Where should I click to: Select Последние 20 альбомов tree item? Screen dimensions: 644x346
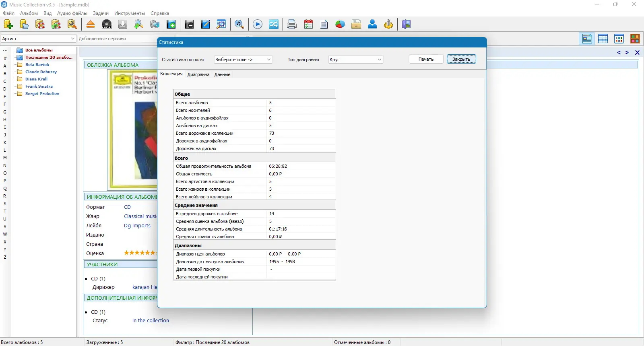tap(49, 58)
